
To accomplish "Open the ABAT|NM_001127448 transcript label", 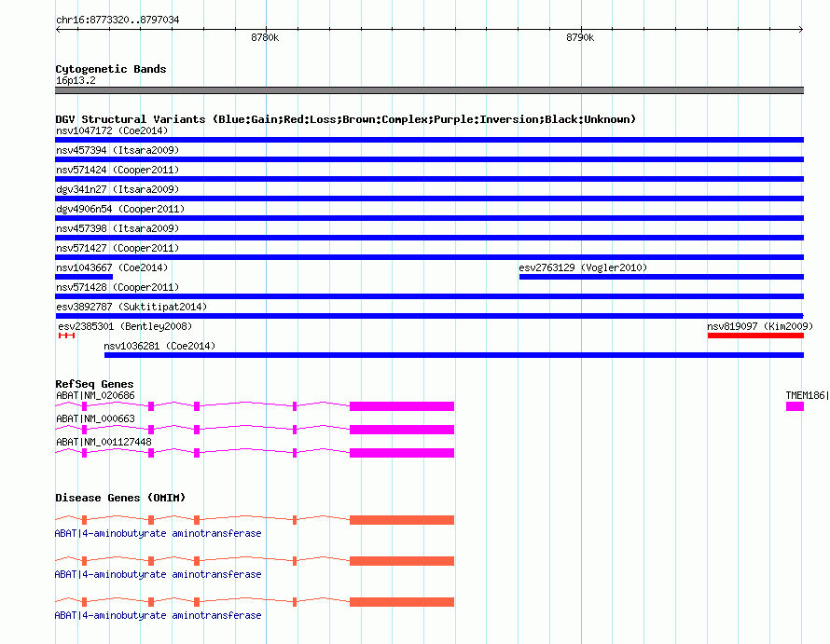I will (x=104, y=442).
